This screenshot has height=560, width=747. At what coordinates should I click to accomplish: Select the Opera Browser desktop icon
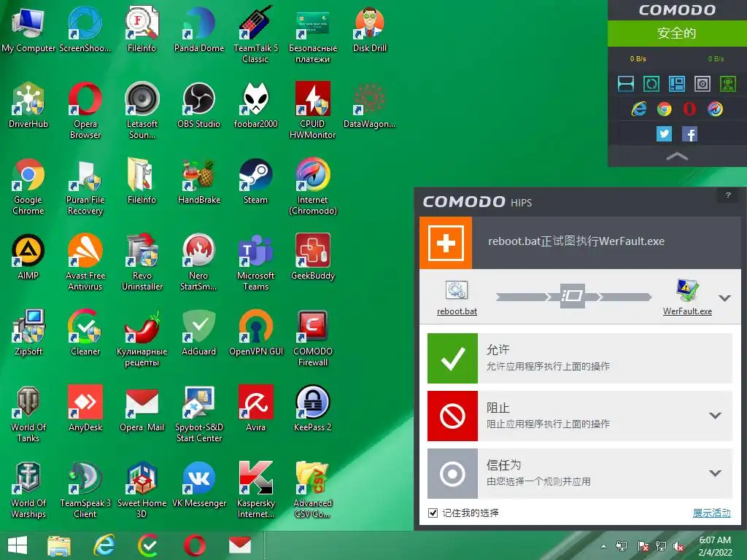click(x=85, y=111)
